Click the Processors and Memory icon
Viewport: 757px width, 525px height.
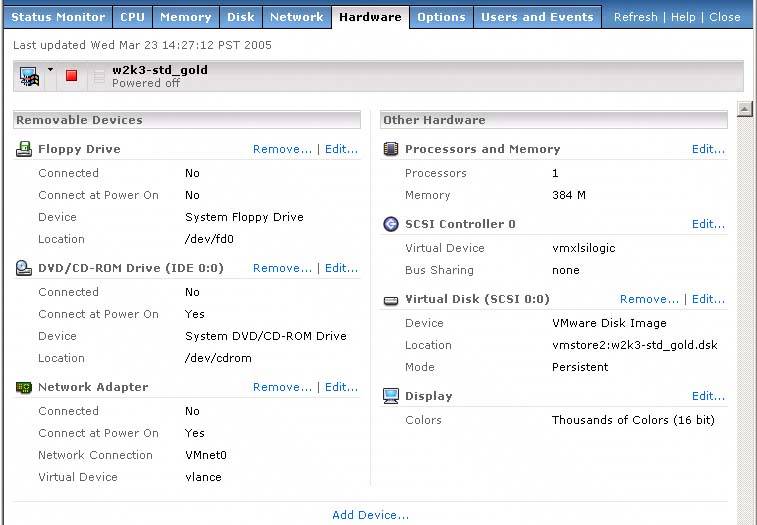coord(391,149)
